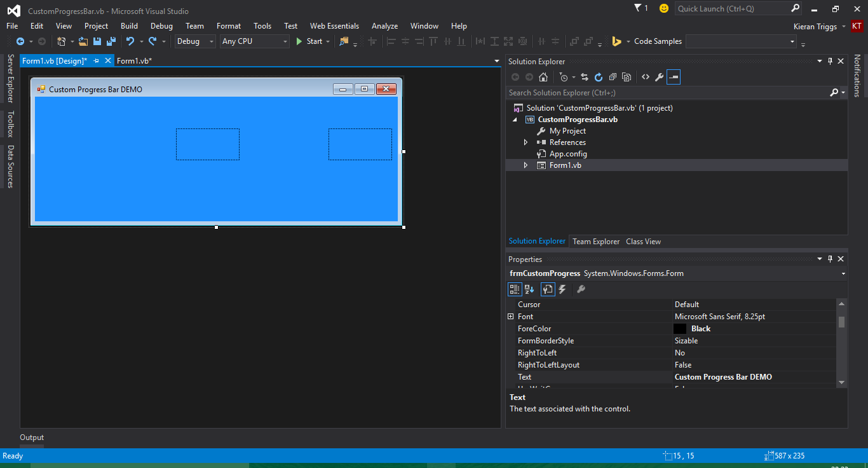This screenshot has height=468, width=868.
Task: Toggle the Show All Files icon in Solution Explorer
Action: tap(627, 77)
